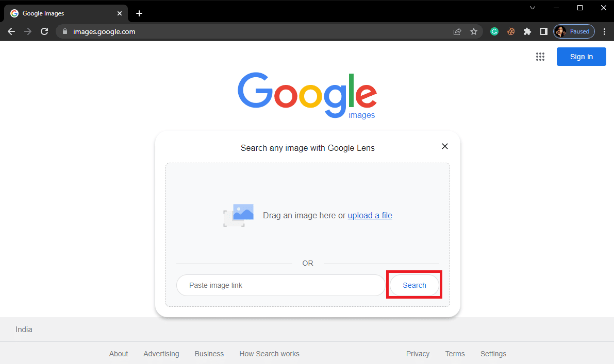
Task: Open How Search works link
Action: pos(270,354)
